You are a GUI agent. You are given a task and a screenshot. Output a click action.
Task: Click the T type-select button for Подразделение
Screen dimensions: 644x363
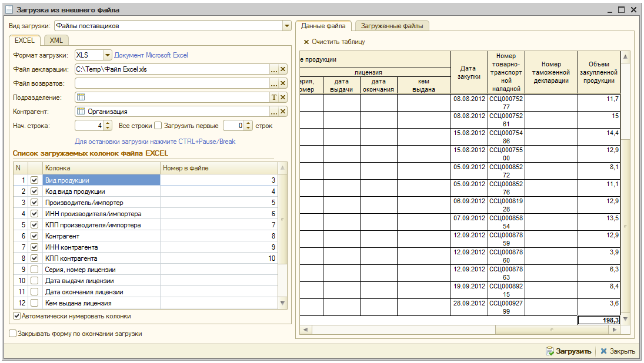click(273, 98)
